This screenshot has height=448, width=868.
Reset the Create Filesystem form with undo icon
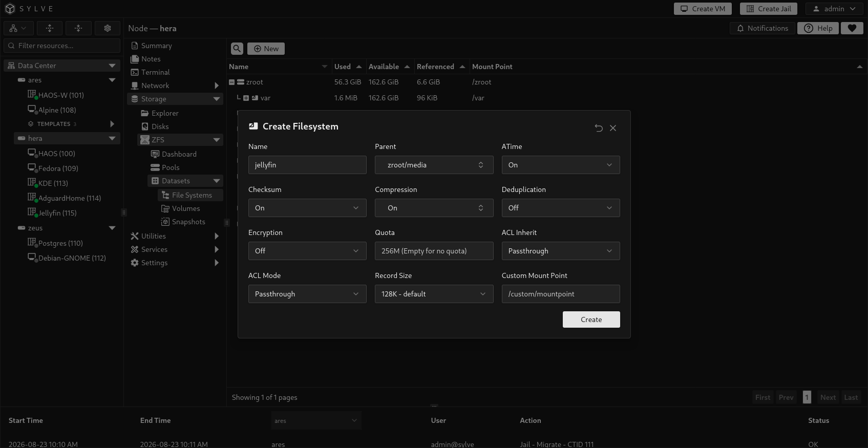599,128
